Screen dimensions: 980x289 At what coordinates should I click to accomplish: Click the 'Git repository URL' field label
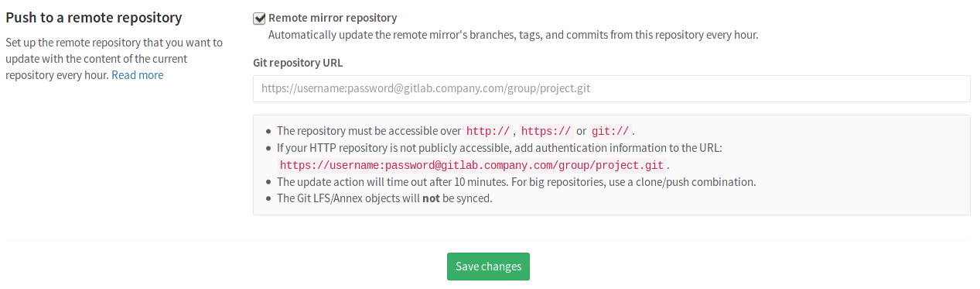pos(298,63)
